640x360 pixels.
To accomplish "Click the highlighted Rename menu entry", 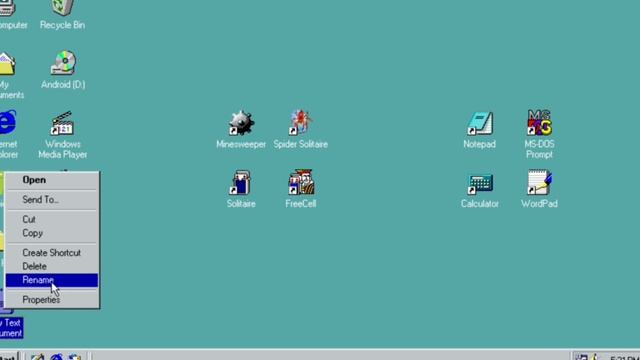I will pyautogui.click(x=52, y=280).
